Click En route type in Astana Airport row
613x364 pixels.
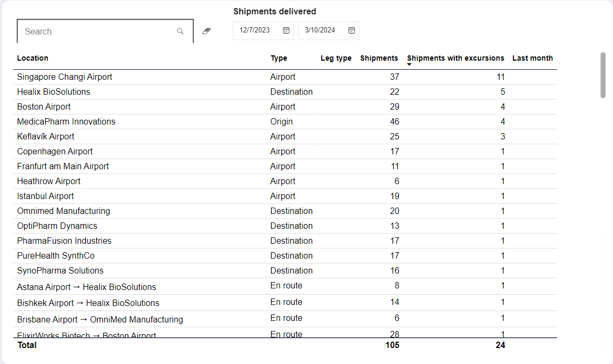286,285
